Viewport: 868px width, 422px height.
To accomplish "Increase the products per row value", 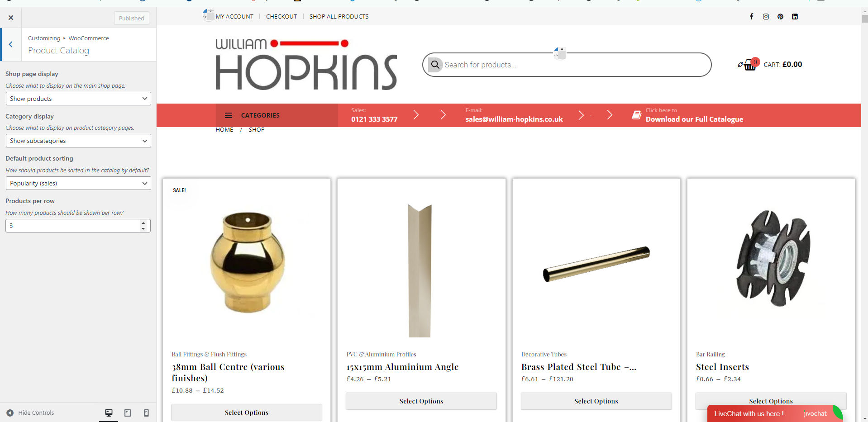I will pyautogui.click(x=143, y=223).
